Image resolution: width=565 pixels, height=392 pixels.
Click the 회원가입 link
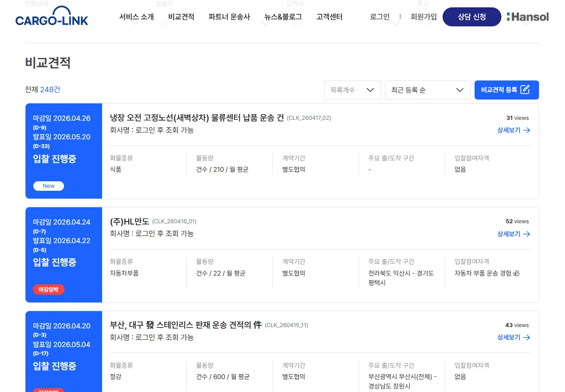click(424, 17)
